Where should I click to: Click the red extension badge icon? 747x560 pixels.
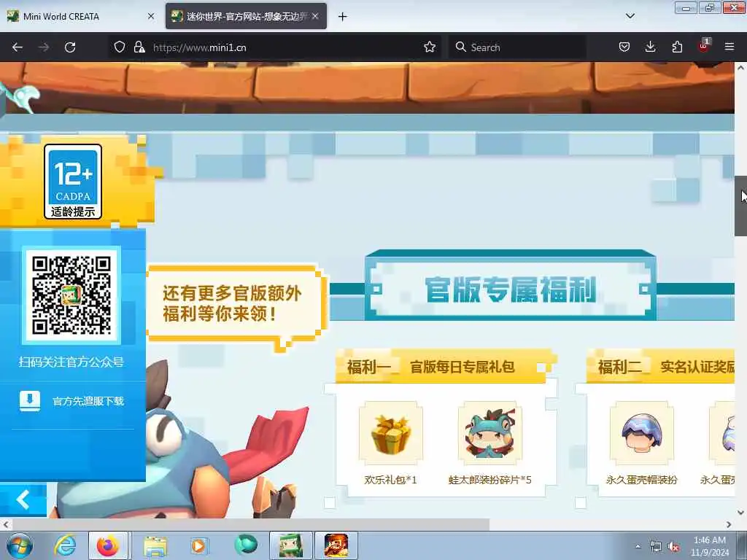703,46
